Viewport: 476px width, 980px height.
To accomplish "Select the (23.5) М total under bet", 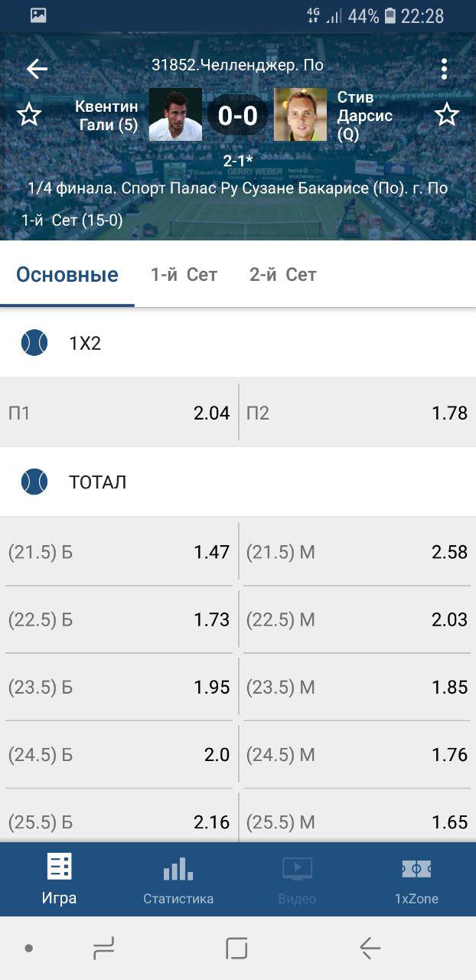I will point(357,688).
